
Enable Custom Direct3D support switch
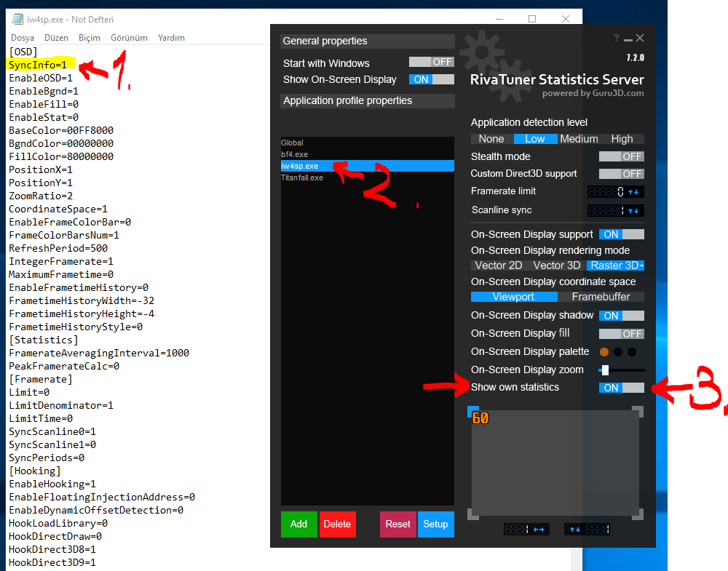click(621, 174)
